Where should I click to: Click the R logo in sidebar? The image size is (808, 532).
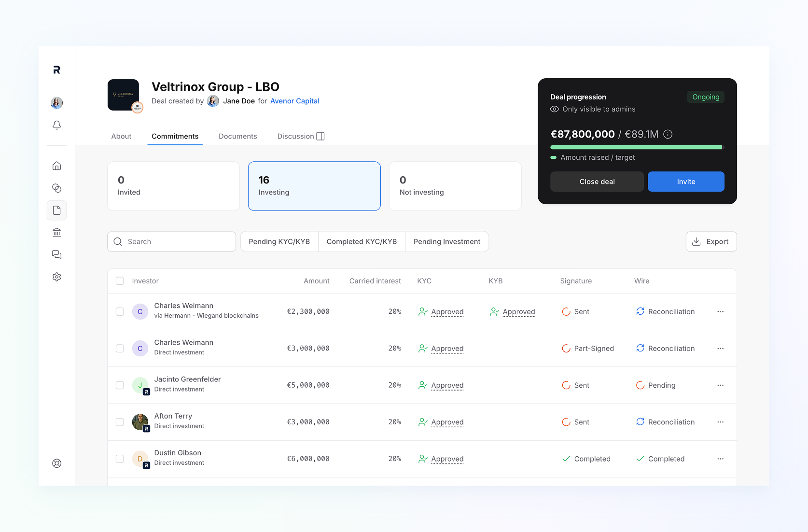pos(56,70)
